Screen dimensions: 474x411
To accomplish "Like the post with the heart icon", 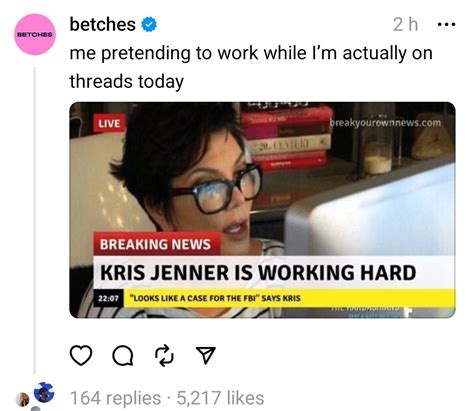I will 81,356.
